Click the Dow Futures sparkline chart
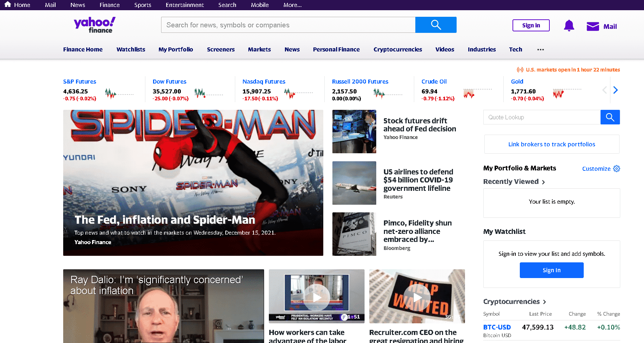This screenshot has height=343, width=644. [x=209, y=94]
